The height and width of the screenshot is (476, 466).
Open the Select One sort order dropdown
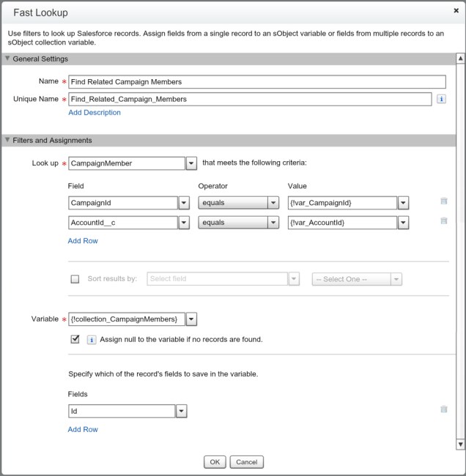[396, 279]
